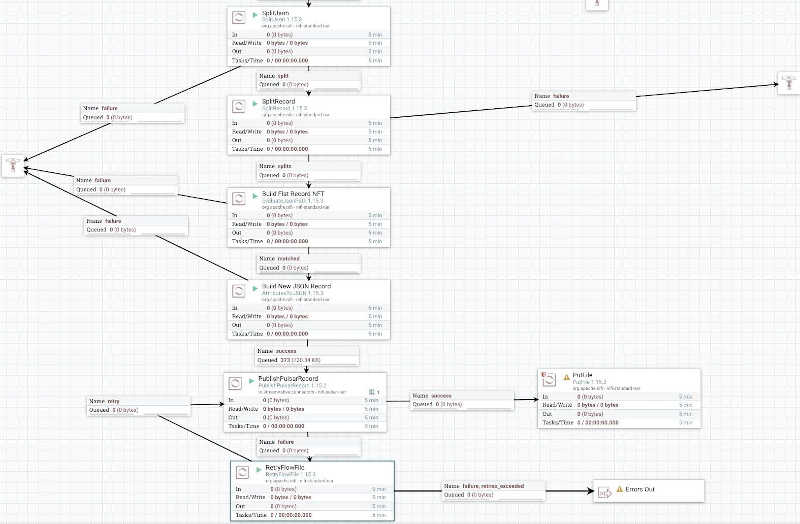800x524 pixels.
Task: Click the RetryFlowFile processor icon
Action: pyautogui.click(x=243, y=471)
